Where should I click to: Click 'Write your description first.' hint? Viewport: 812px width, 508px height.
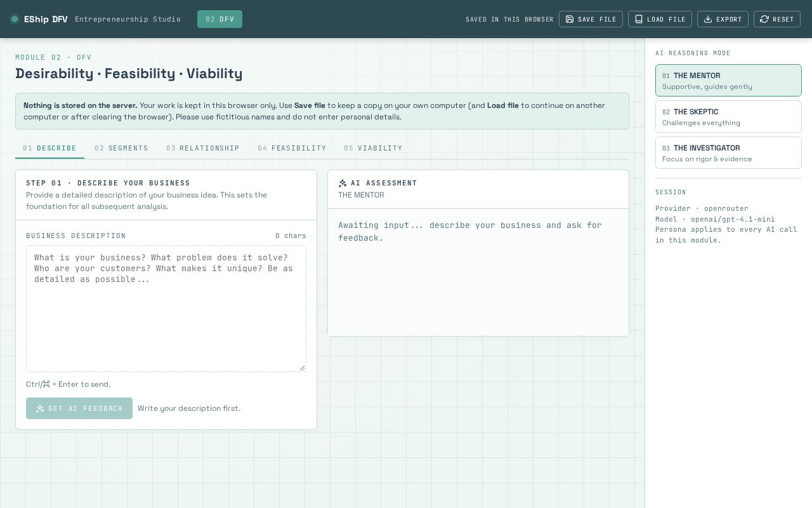click(189, 408)
